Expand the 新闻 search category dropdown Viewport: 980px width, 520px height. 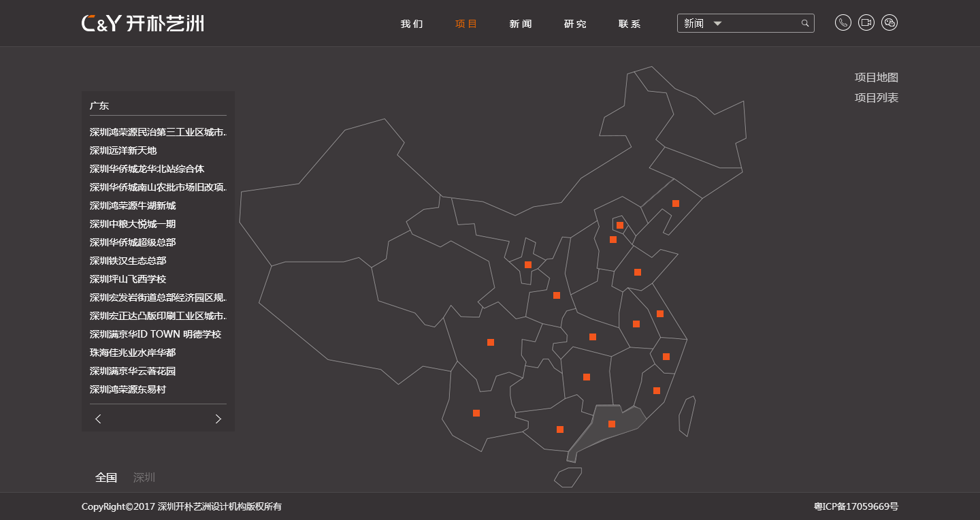click(717, 23)
